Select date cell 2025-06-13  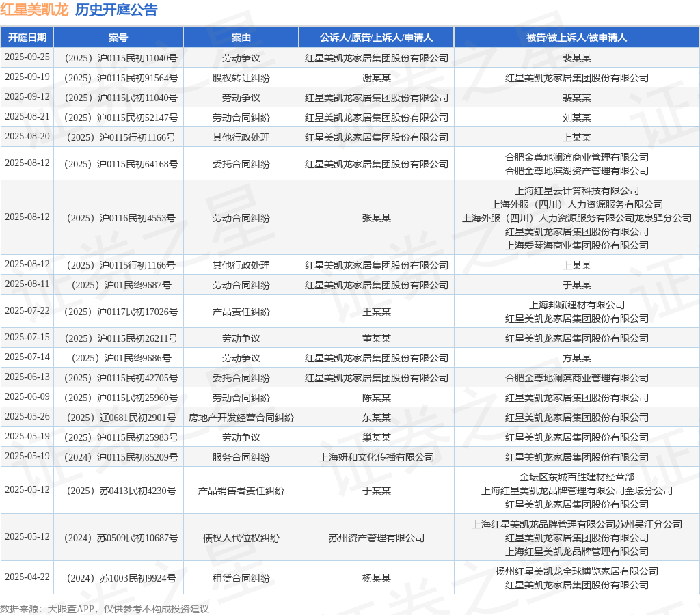[27, 377]
